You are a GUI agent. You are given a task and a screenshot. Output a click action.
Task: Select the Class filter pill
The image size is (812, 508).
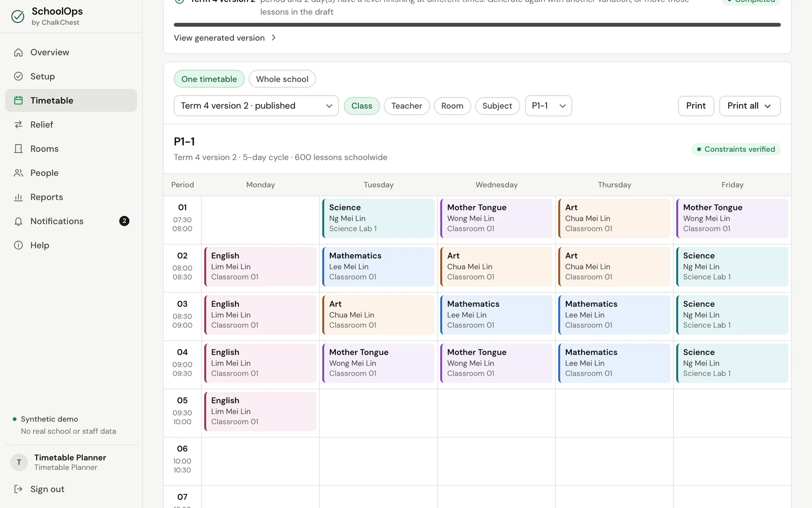pos(362,106)
